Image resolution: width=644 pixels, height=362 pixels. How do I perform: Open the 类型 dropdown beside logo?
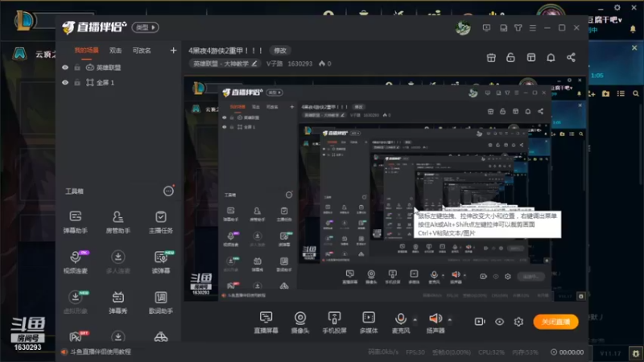tap(146, 27)
